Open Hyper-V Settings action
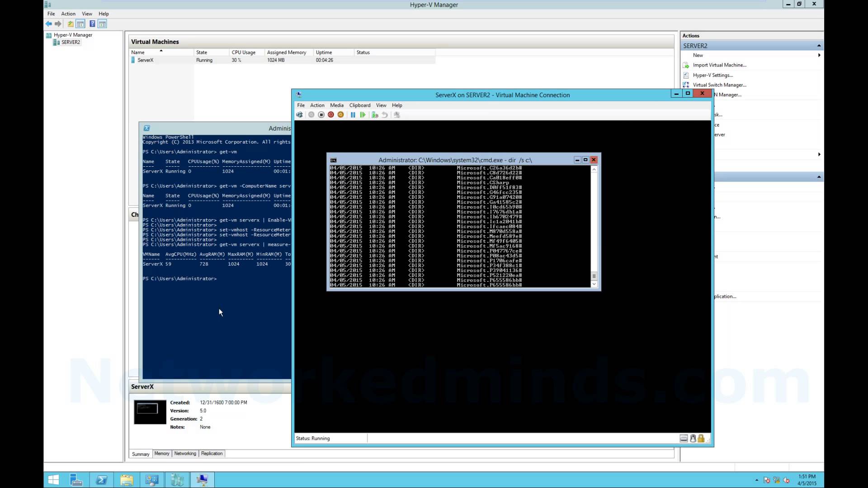 coord(713,75)
